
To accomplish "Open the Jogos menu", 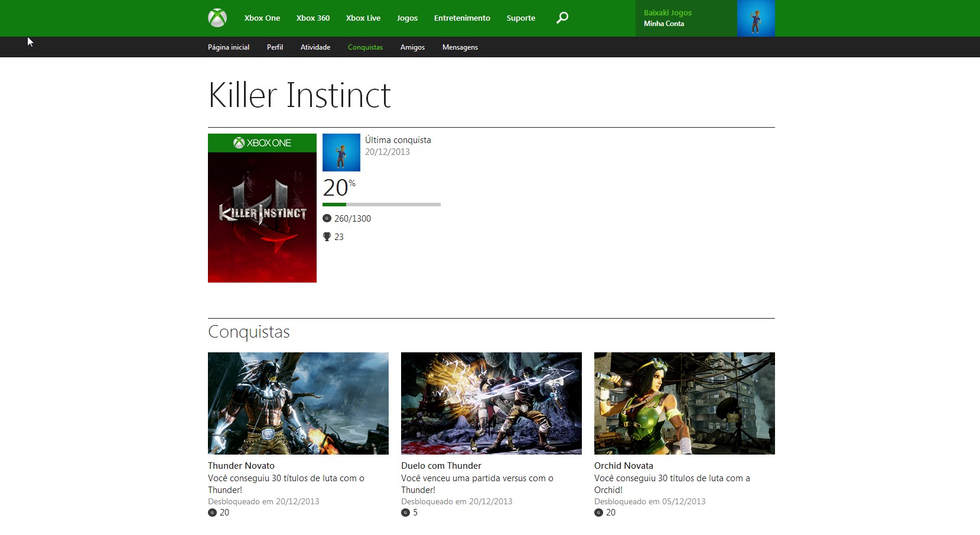I will (407, 18).
